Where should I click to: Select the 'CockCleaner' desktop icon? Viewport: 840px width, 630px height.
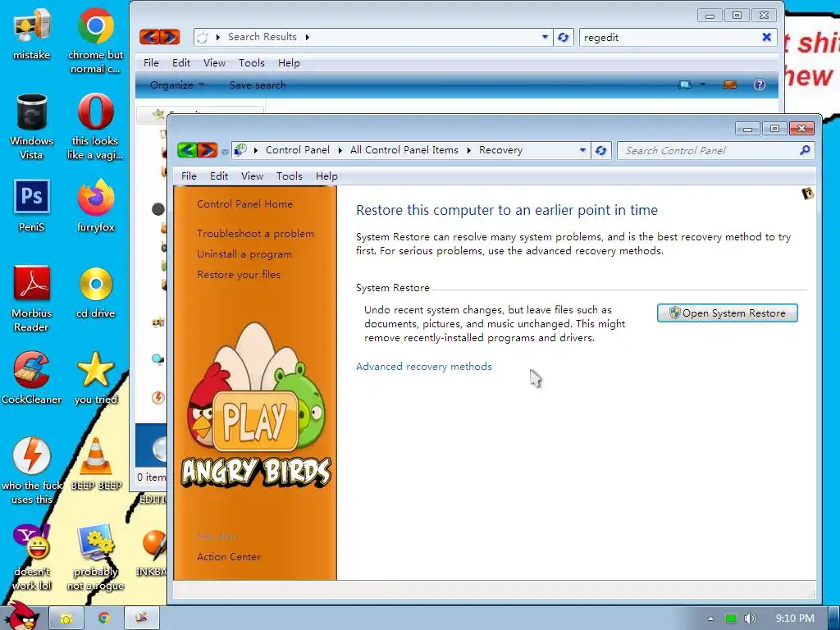pos(32,377)
